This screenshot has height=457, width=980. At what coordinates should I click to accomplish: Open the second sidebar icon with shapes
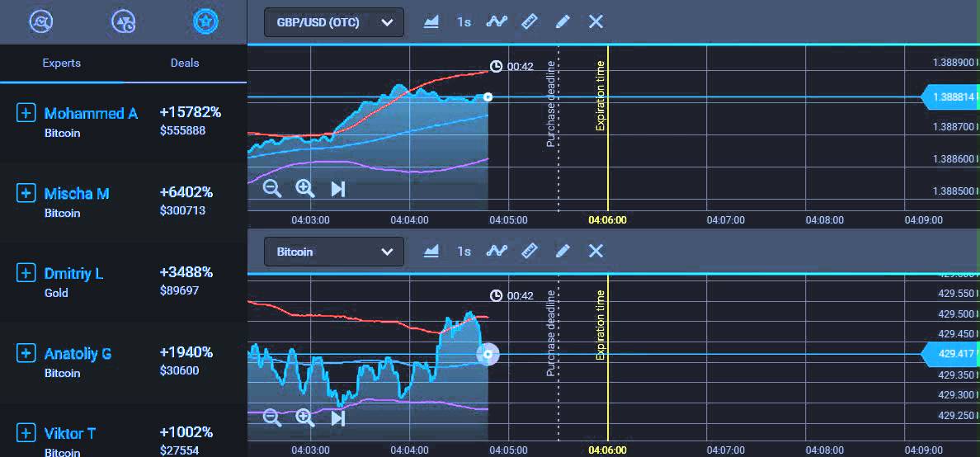point(123,22)
